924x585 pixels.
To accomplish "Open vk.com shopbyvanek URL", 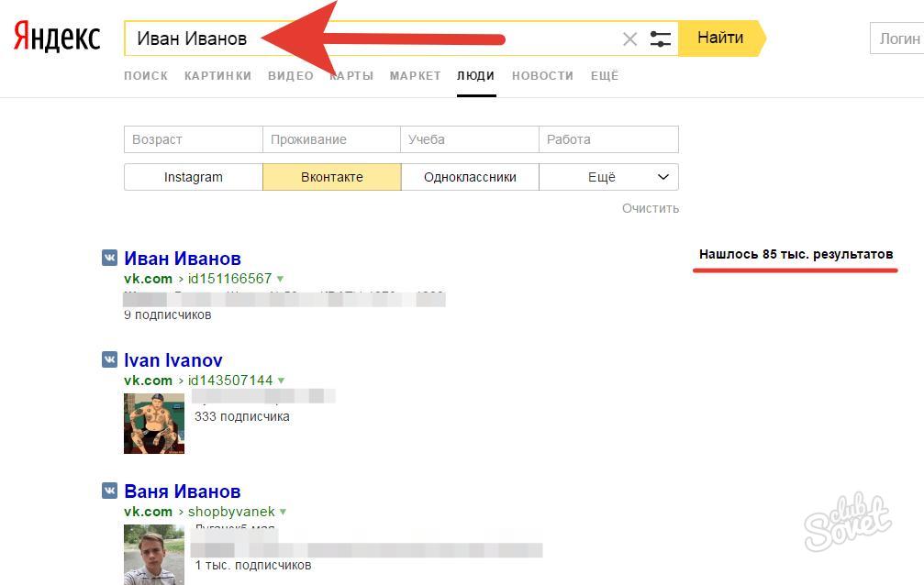I will pyautogui.click(x=200, y=512).
